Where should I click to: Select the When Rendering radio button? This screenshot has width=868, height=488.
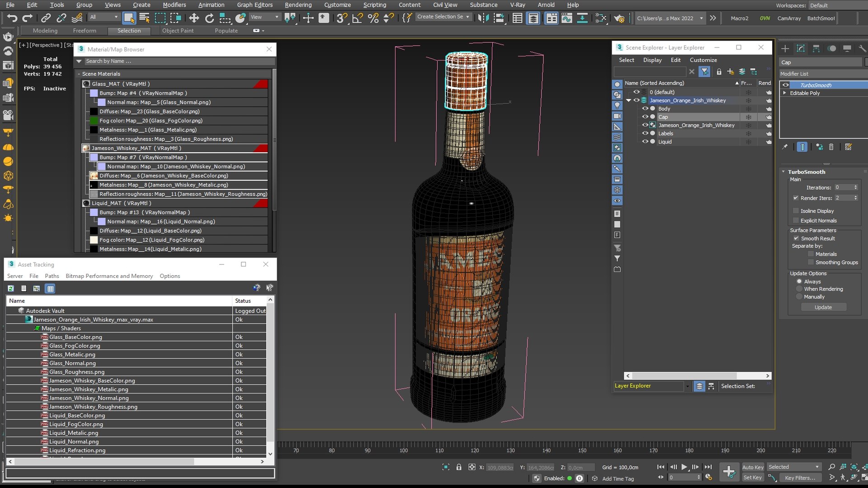[799, 289]
